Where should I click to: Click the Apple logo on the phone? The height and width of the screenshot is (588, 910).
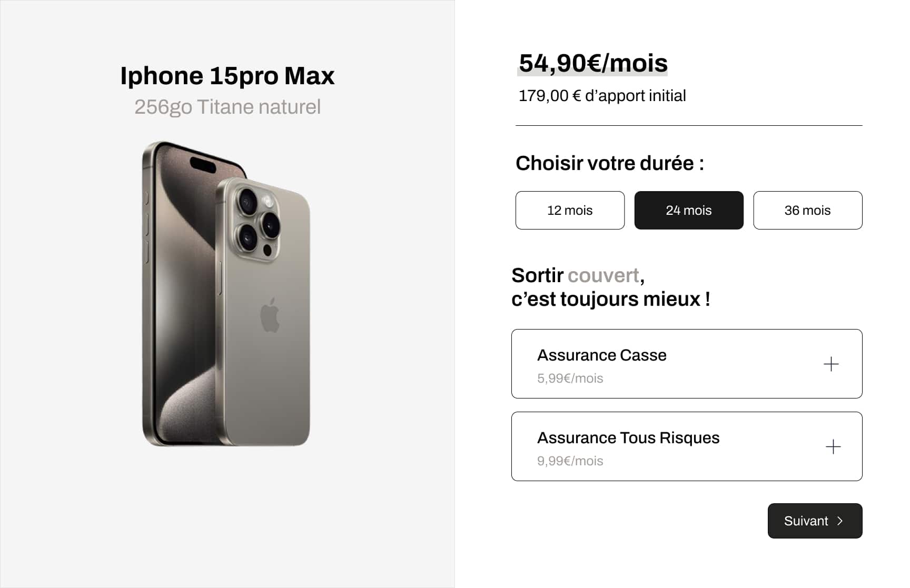(270, 315)
